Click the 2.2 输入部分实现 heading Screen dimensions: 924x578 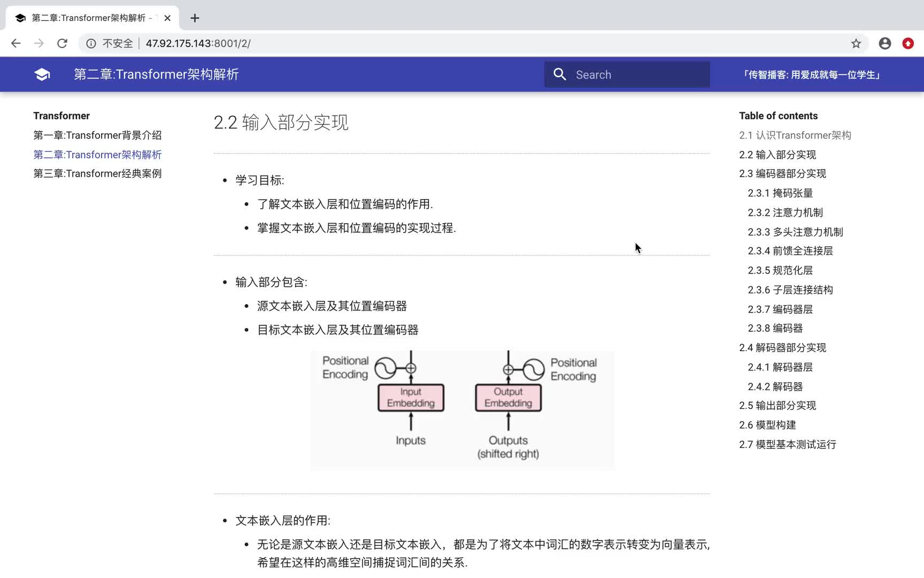point(281,123)
